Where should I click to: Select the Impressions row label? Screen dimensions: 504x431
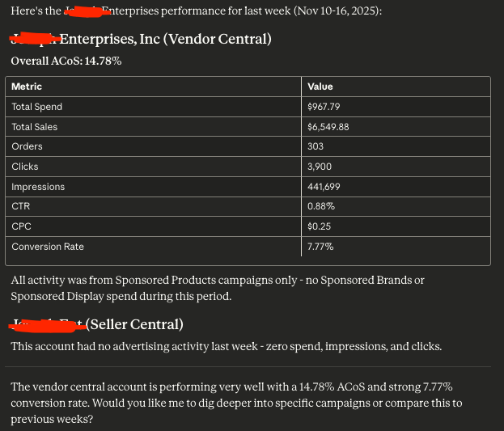pyautogui.click(x=38, y=187)
